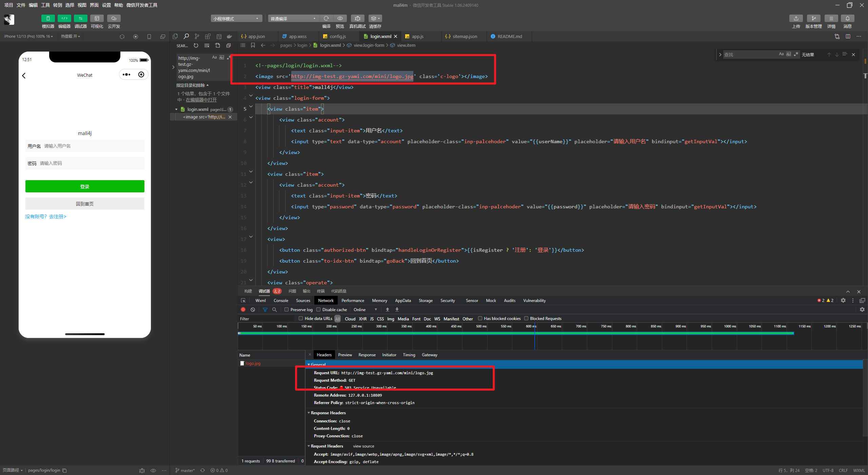
Task: Check Hide data URLs
Action: coord(301,318)
